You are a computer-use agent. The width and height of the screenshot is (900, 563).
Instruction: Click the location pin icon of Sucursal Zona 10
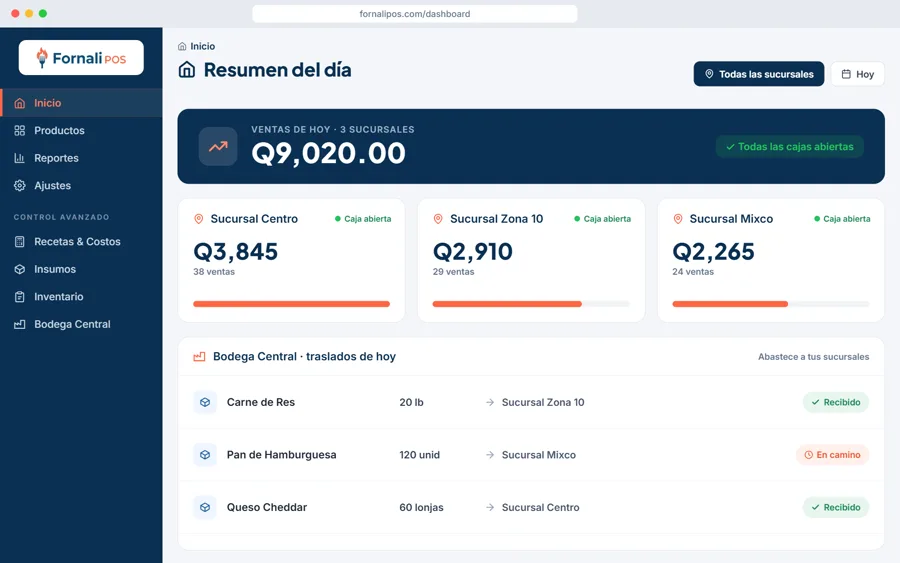438,219
